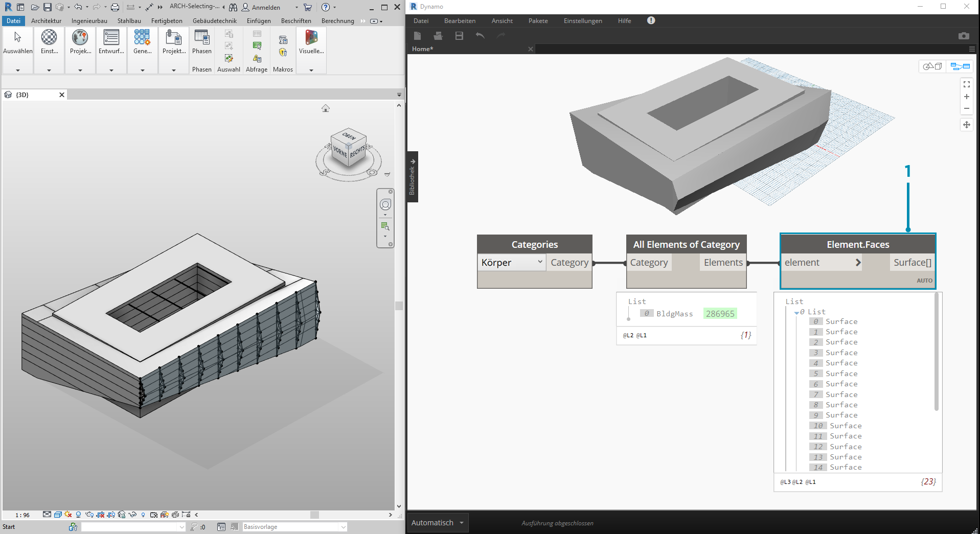Switch to the Stahlbau ribbon tab
The width and height of the screenshot is (980, 534).
click(129, 21)
